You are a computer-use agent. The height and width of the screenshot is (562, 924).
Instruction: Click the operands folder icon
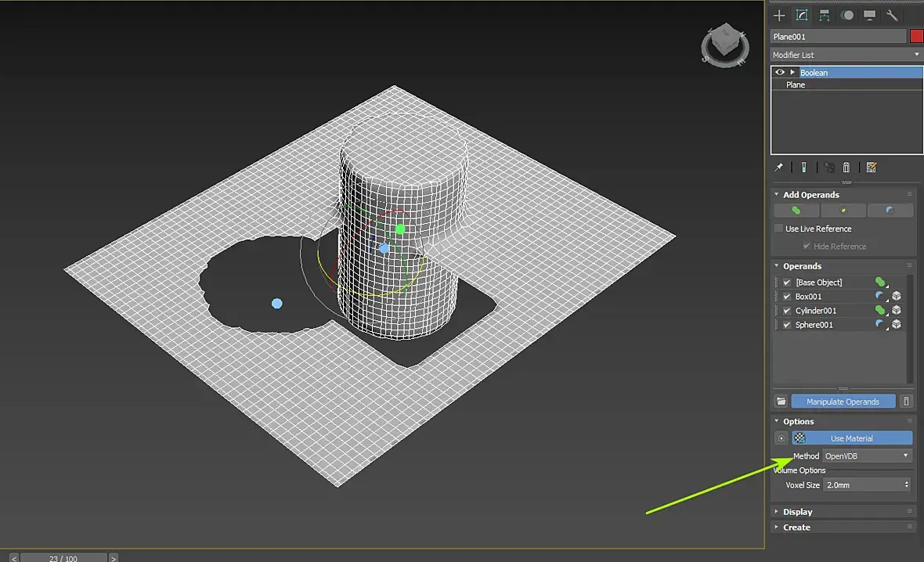click(x=781, y=402)
